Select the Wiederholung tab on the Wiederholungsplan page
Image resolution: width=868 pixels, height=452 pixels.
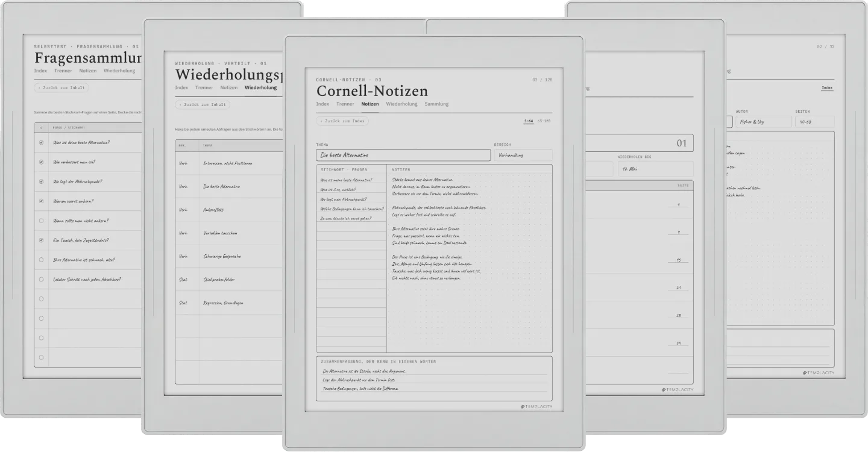pos(260,87)
